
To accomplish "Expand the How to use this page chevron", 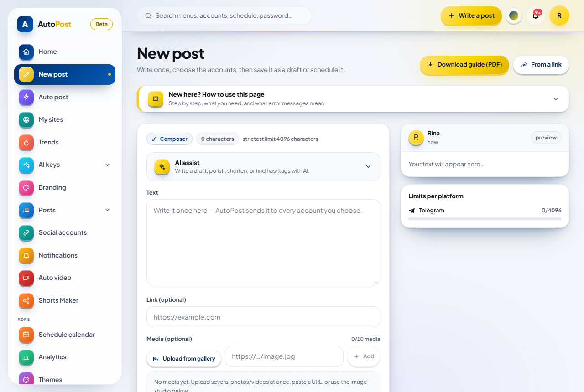I will 556,99.
